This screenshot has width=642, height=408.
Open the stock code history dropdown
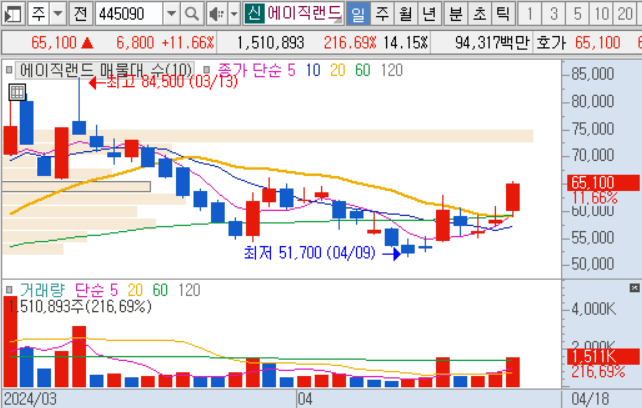click(x=171, y=14)
